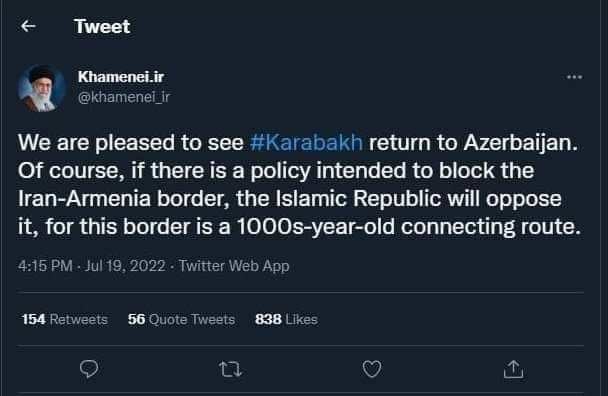Viewport: 608px width, 396px height.
Task: Like the tweet with heart icon
Action: coord(372,369)
